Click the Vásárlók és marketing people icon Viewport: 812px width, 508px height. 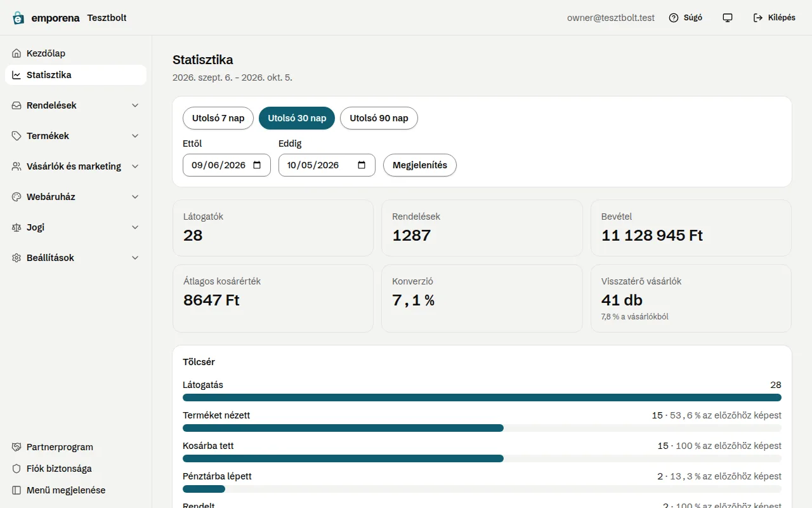coord(16,166)
